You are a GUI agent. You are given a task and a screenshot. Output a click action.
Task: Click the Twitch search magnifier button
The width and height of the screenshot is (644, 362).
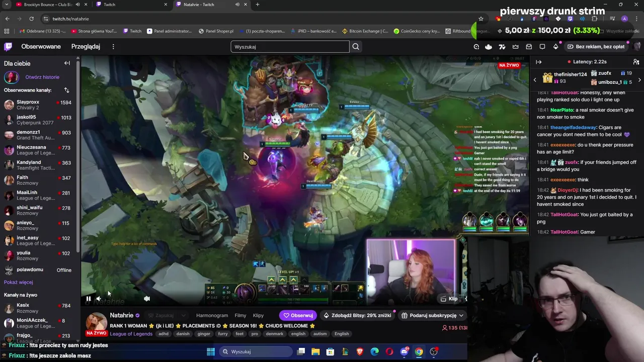(356, 47)
